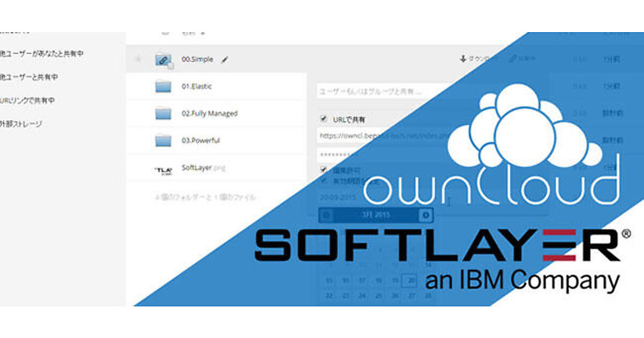This screenshot has width=644, height=338.
Task: Select 他ユーザーがあなたと共有中 in sidebar
Action: point(42,54)
